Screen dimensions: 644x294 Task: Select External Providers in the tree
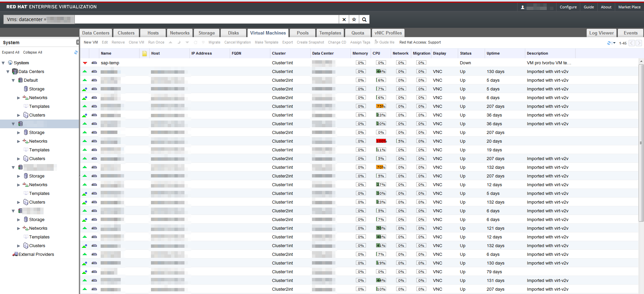coord(36,254)
